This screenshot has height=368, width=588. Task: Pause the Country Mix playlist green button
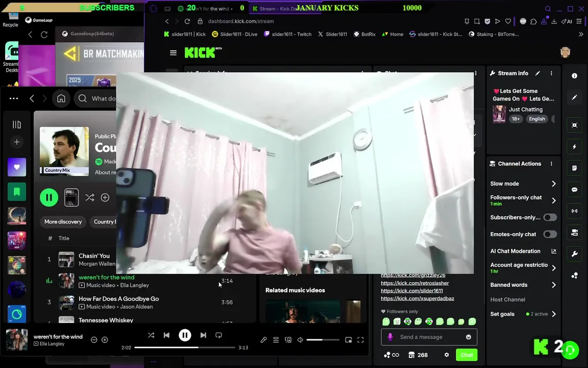pos(49,197)
